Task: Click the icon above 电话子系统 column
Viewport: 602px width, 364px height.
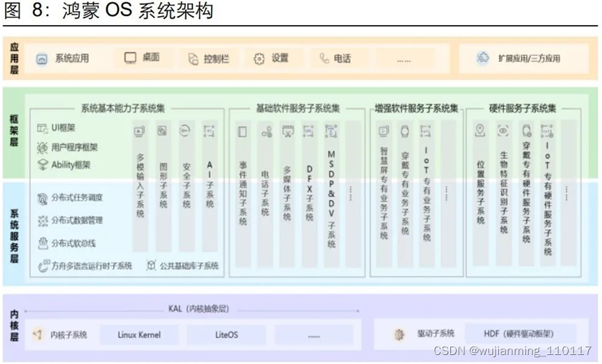Action: tap(267, 132)
